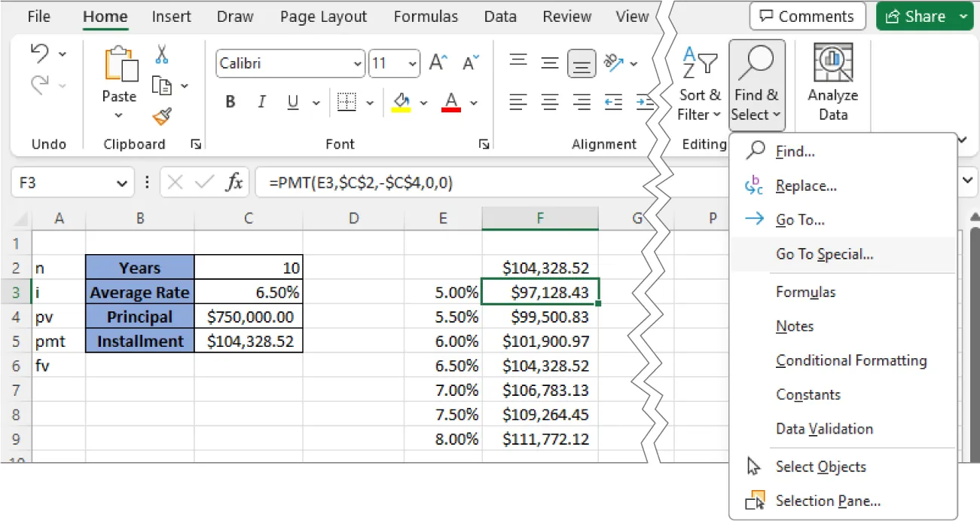Toggle bold formatting
Viewport: 980px width, 521px height.
tap(230, 102)
